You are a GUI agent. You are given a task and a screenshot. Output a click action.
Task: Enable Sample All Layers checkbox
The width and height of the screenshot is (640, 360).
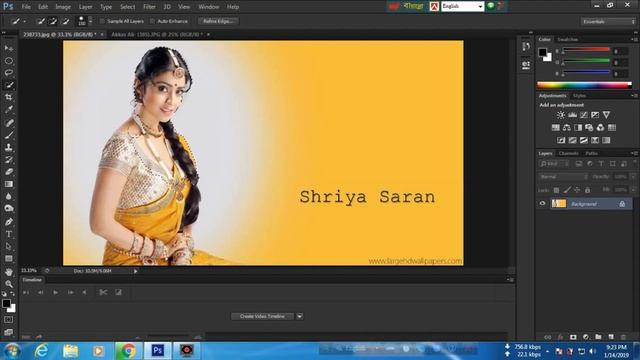[x=102, y=21]
